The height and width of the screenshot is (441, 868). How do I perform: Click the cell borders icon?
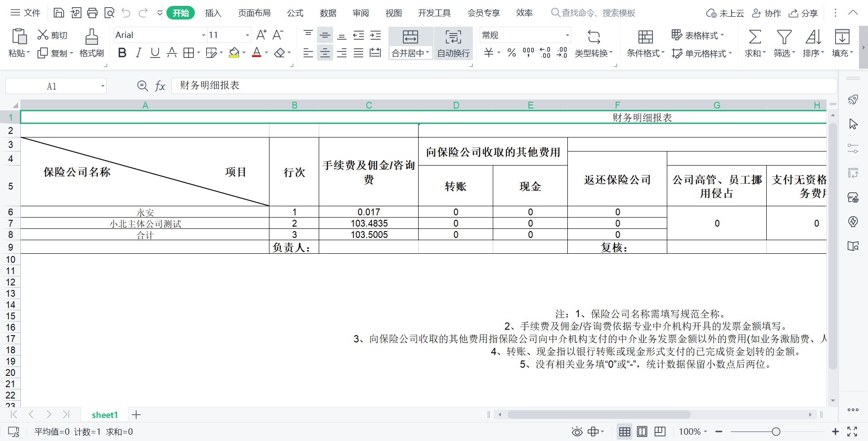tap(189, 53)
